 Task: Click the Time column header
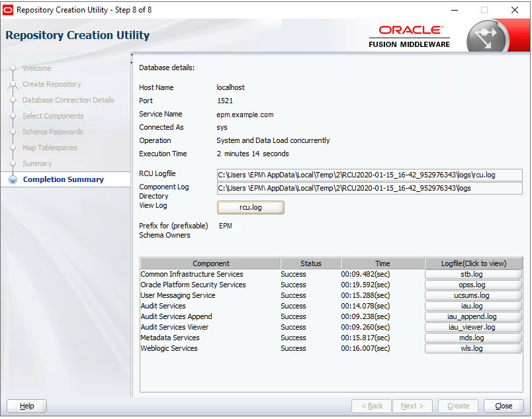pos(382,263)
